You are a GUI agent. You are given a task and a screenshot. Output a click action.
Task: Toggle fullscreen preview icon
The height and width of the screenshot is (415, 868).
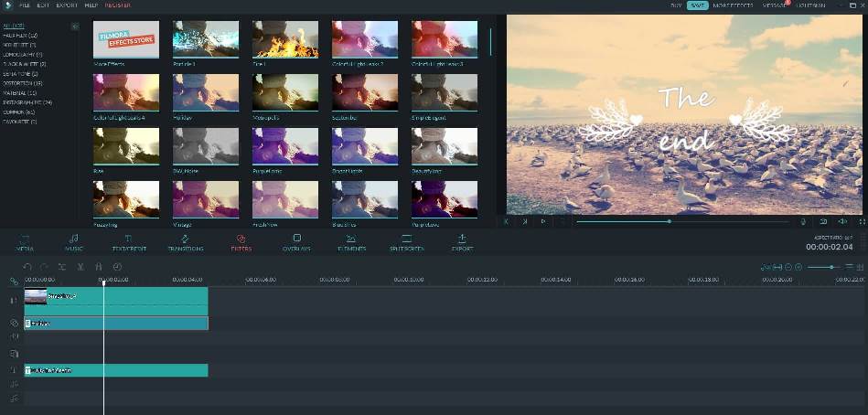(x=862, y=221)
